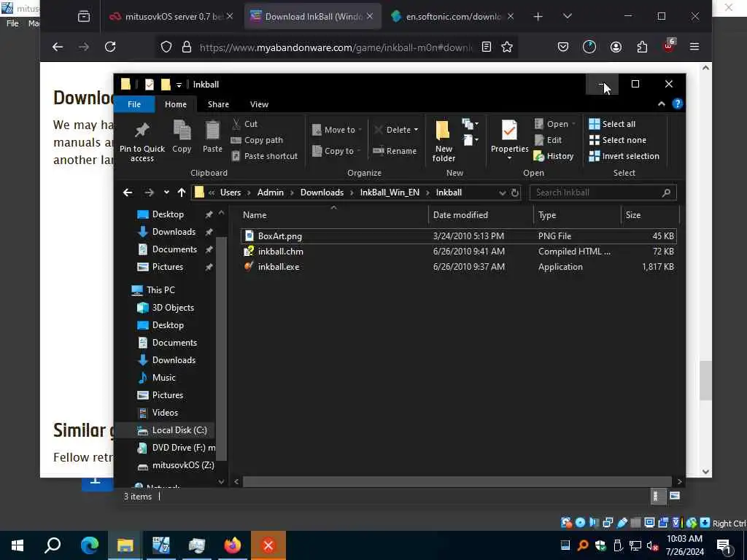Viewport: 747px width, 560px height.
Task: Switch to large icons view in status bar
Action: click(675, 496)
